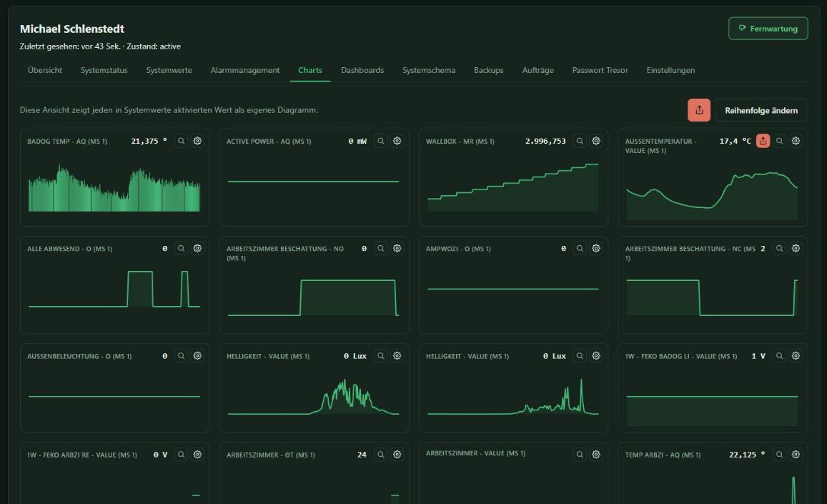The image size is (827, 504).
Task: Zoom AUSSENBELEUCHTUNG chart via magnifier
Action: tap(181, 356)
